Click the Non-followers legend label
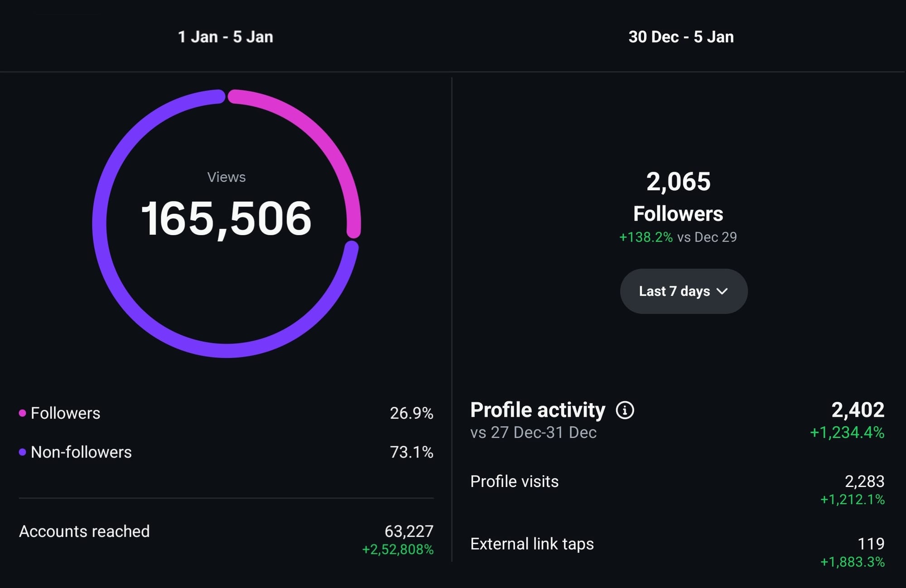This screenshot has width=906, height=588. [81, 452]
